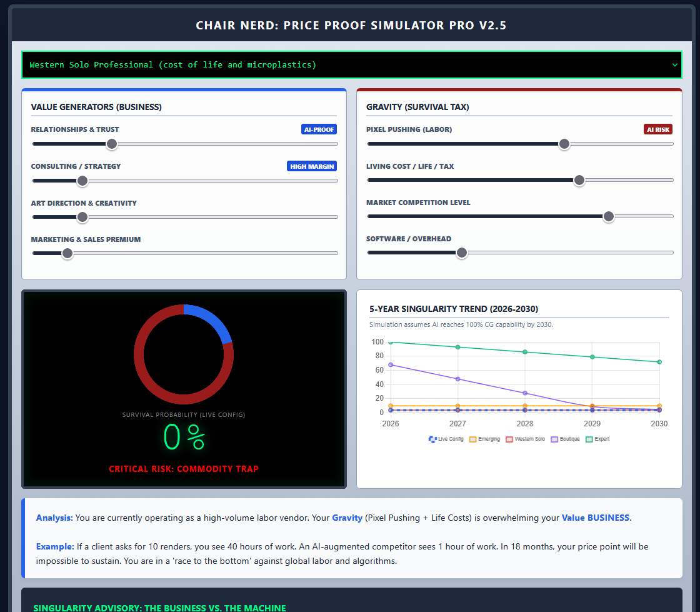The height and width of the screenshot is (612, 700).
Task: Click the 'Gravity' highlighted word in analysis
Action: coord(347,518)
